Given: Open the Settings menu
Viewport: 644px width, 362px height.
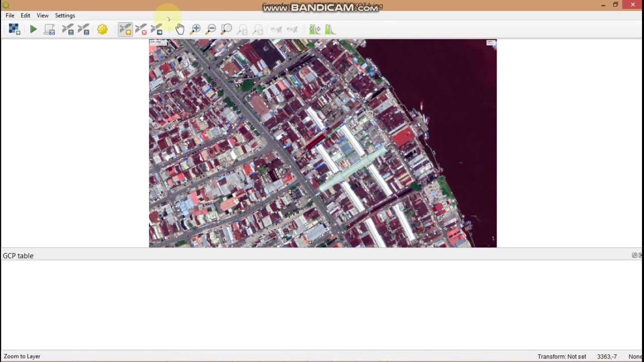Looking at the screenshot, I should coord(65,16).
